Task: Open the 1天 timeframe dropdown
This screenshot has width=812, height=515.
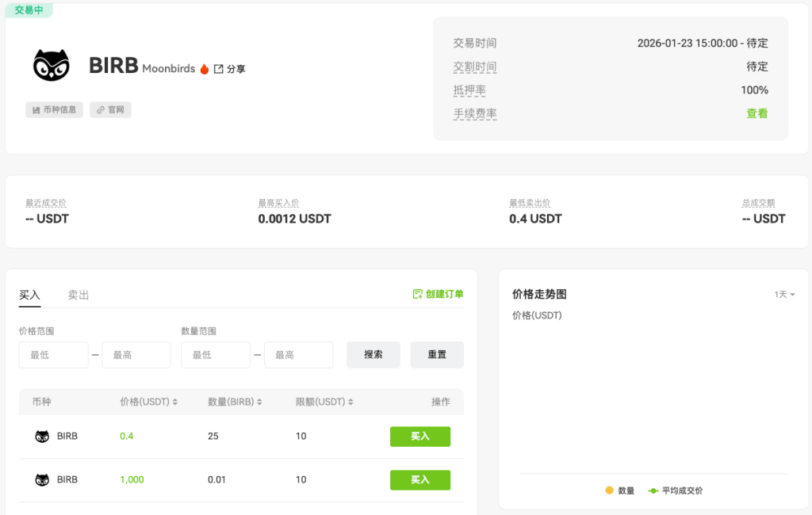Action: point(783,294)
